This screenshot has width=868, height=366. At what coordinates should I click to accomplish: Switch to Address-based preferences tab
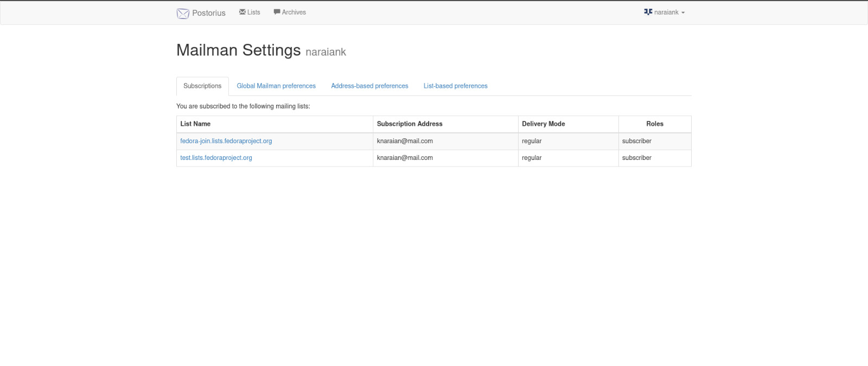pyautogui.click(x=369, y=86)
